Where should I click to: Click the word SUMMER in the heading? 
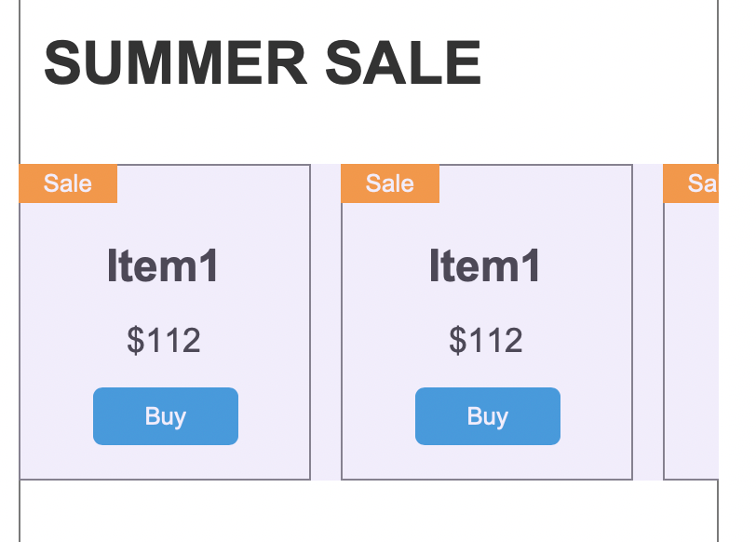tap(175, 63)
